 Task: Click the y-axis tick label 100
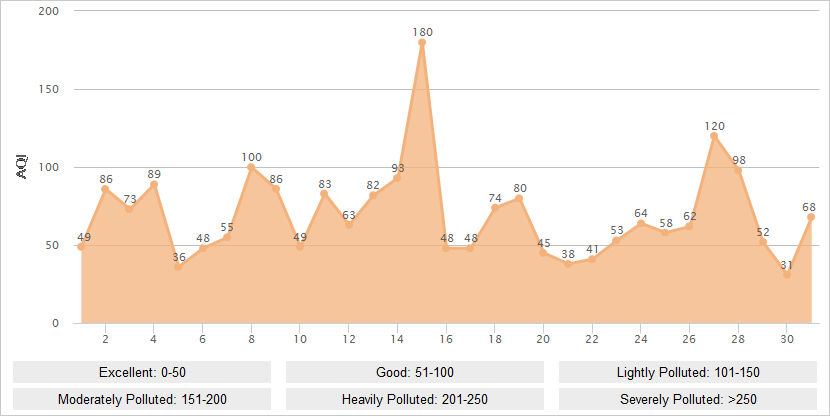(49, 167)
